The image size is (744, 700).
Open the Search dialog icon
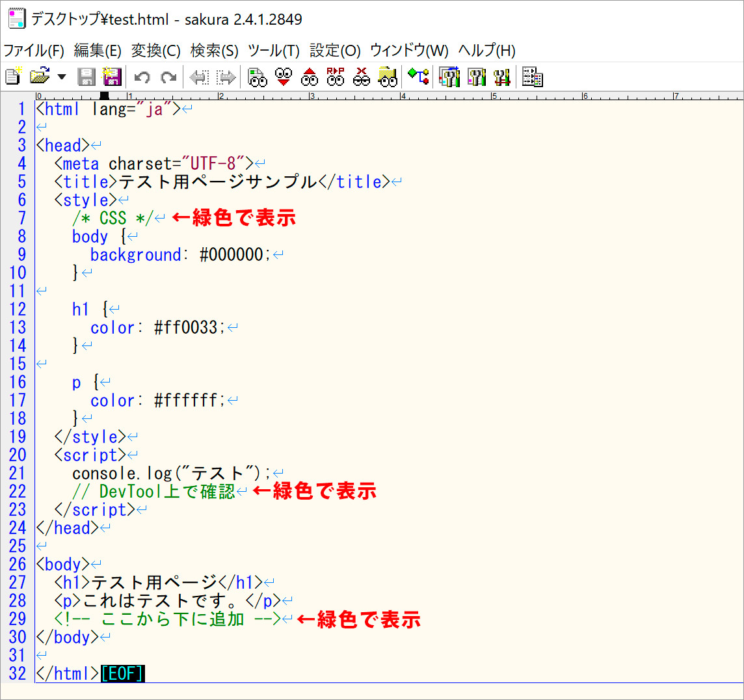pos(258,77)
